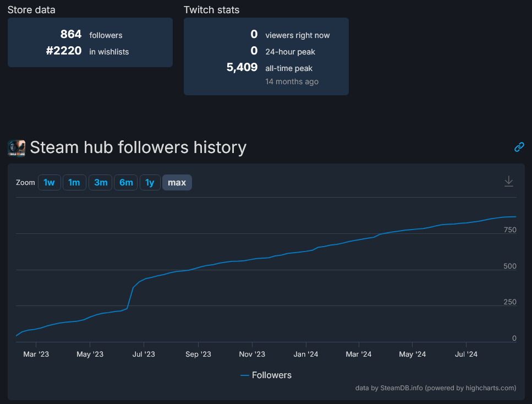Screen dimensions: 532x404
Task: Toggle the Followers series in the legend
Action: point(266,375)
